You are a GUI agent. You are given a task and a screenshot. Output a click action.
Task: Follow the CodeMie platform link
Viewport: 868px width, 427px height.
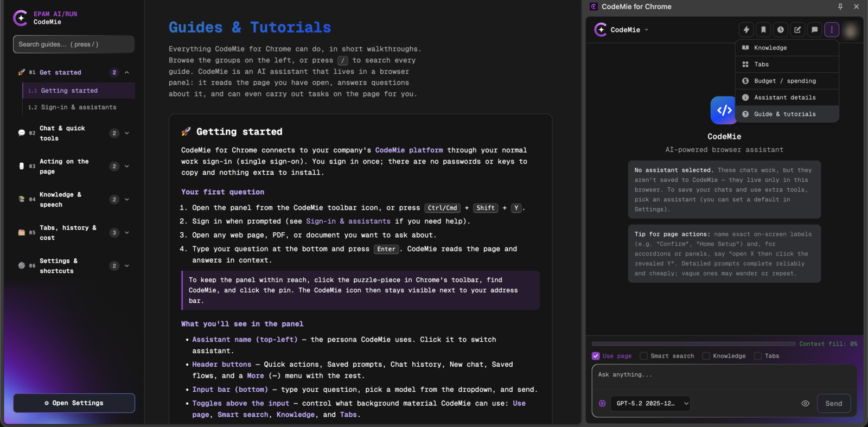click(x=409, y=150)
